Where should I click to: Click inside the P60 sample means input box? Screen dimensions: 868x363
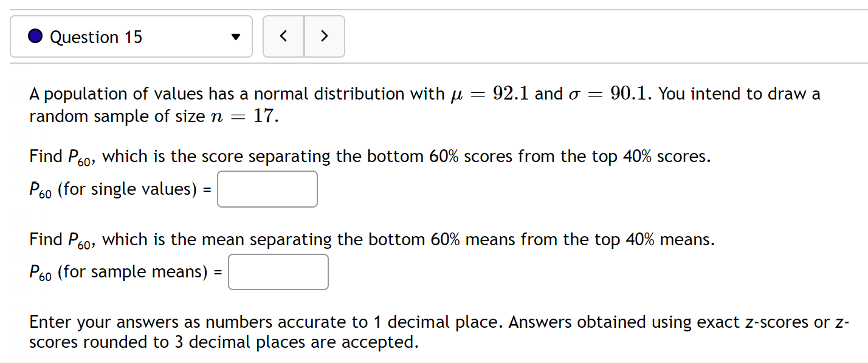point(278,271)
